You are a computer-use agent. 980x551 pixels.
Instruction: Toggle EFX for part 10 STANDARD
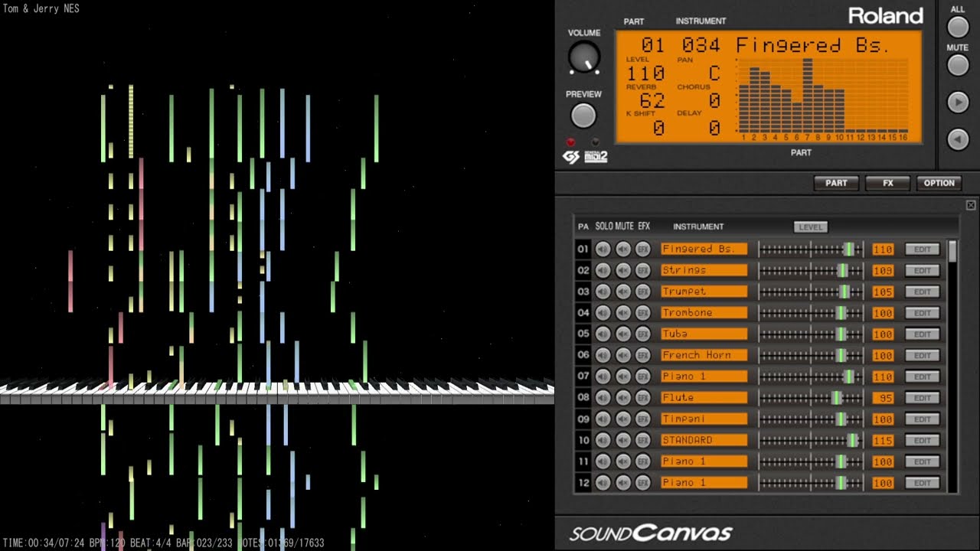(x=643, y=440)
